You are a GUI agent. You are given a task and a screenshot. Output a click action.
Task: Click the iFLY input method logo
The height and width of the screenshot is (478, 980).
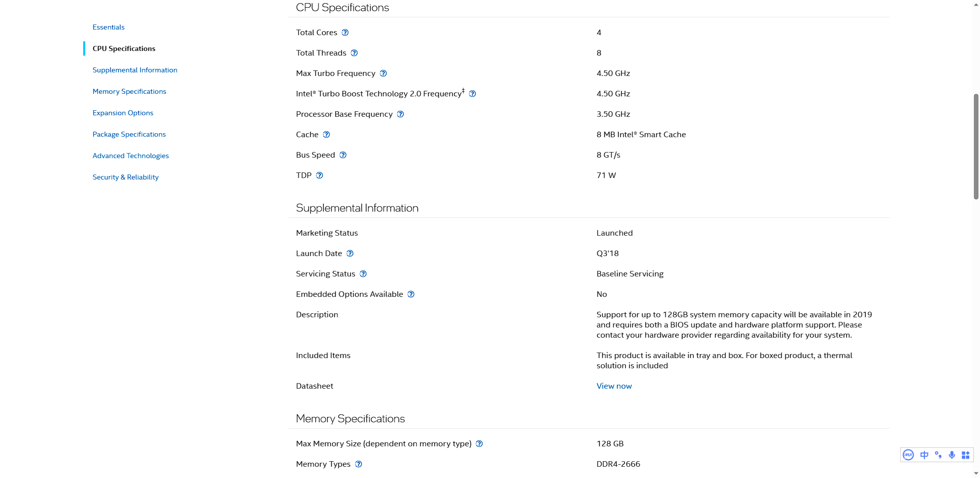tap(908, 455)
